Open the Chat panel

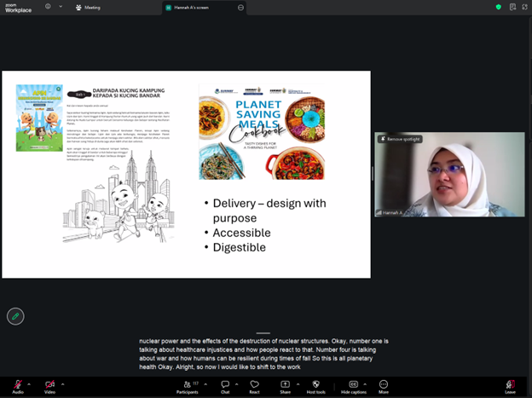(225, 385)
